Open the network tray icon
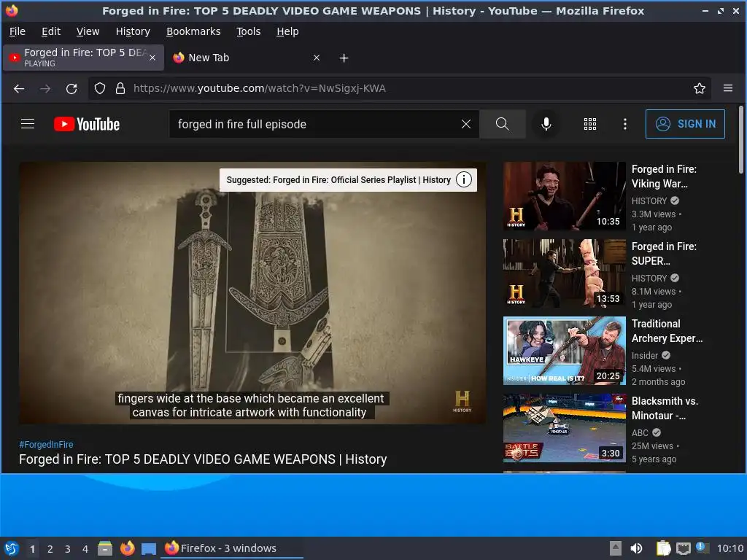Image resolution: width=747 pixels, height=560 pixels. [x=684, y=548]
